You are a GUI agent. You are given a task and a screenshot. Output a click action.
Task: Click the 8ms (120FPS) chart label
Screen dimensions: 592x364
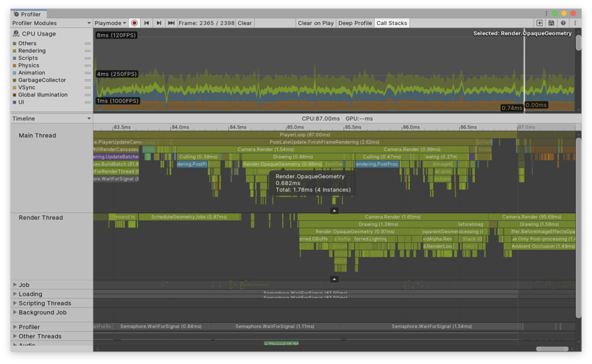116,35
